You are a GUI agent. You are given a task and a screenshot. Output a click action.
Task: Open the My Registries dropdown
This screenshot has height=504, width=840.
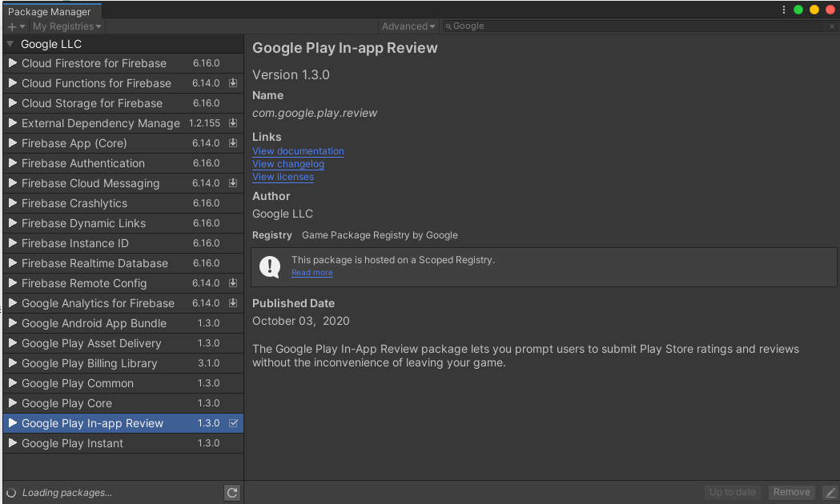pos(66,26)
